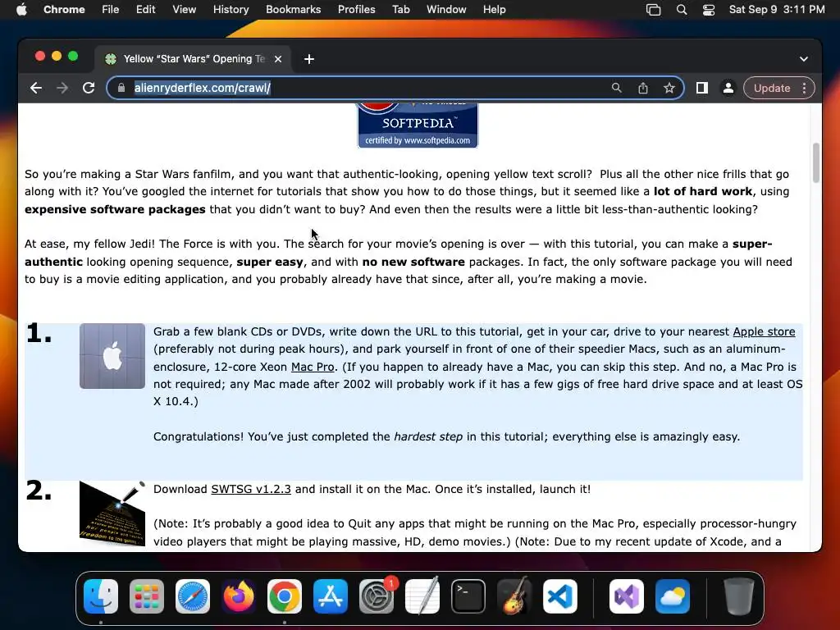Screen dimensions: 840x630
Task: Open the Apple menu
Action: [x=21, y=10]
